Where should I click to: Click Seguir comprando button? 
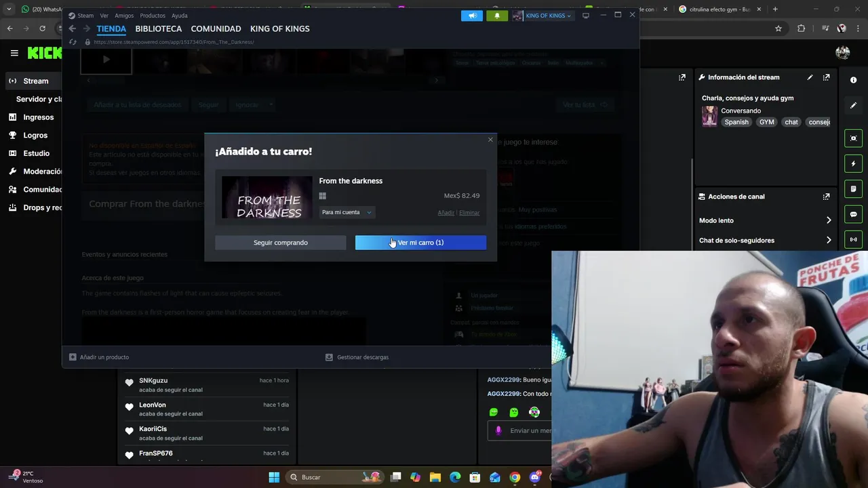280,243
